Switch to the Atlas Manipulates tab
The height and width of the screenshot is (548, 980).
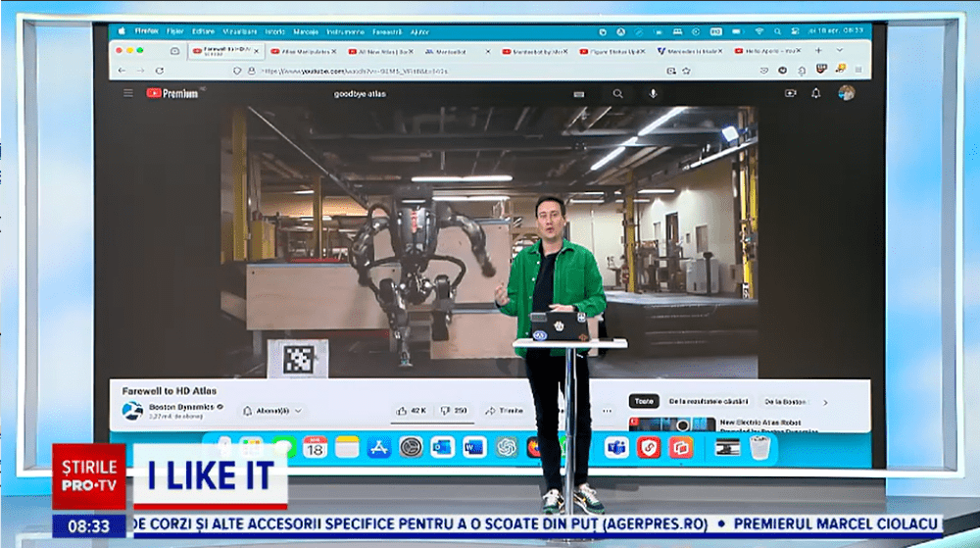click(x=305, y=51)
